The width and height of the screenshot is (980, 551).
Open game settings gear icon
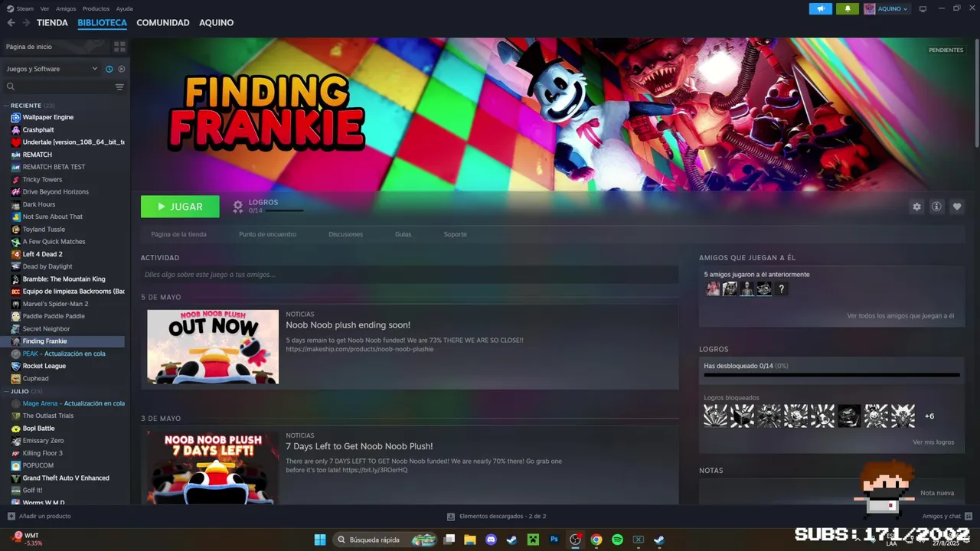point(916,207)
